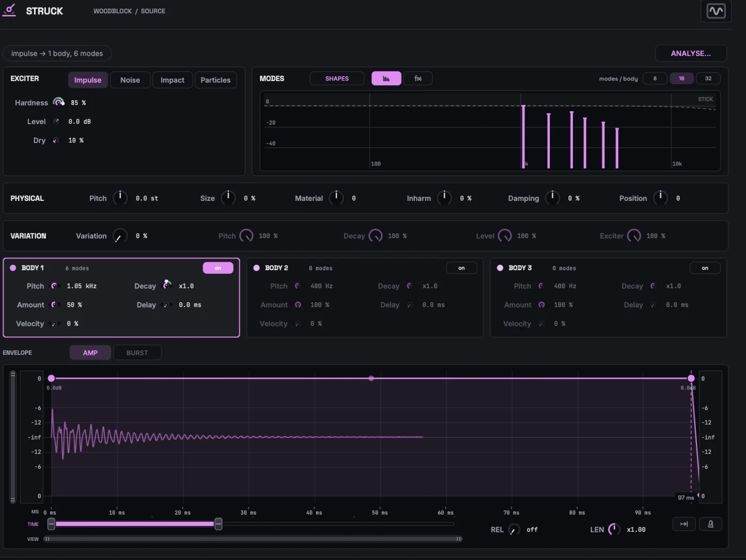The image size is (746, 560).
Task: Click the REL release knob
Action: [514, 530]
